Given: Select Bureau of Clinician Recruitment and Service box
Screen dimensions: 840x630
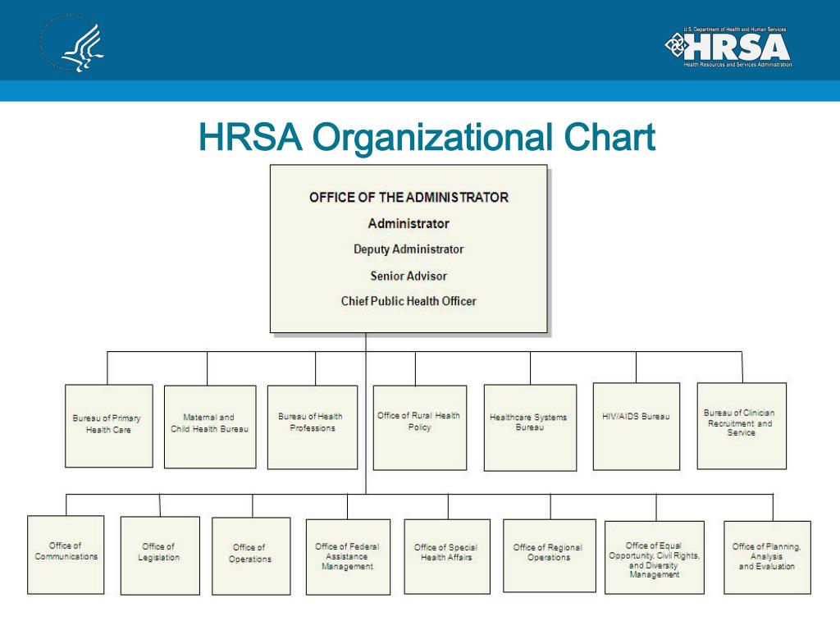Looking at the screenshot, I should point(742,426).
